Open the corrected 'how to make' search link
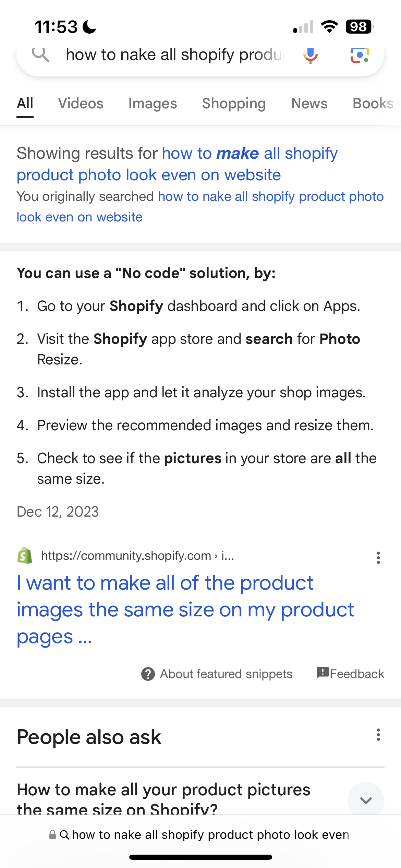Viewport: 401px width, 868px height. coord(177,164)
